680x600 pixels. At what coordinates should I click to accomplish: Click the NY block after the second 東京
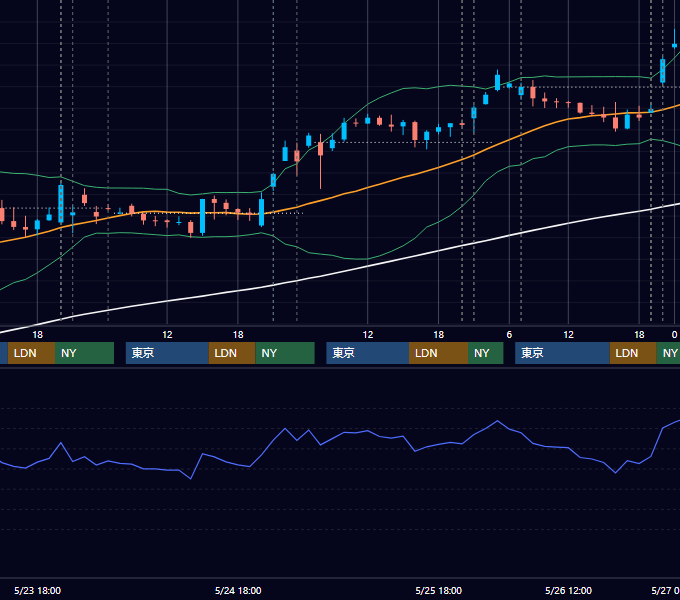tap(485, 353)
